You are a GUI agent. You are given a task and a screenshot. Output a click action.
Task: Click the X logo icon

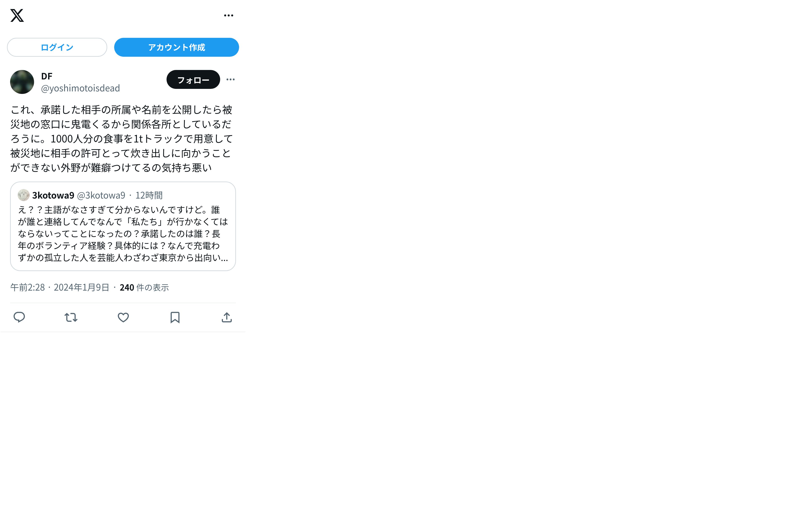[x=17, y=15]
